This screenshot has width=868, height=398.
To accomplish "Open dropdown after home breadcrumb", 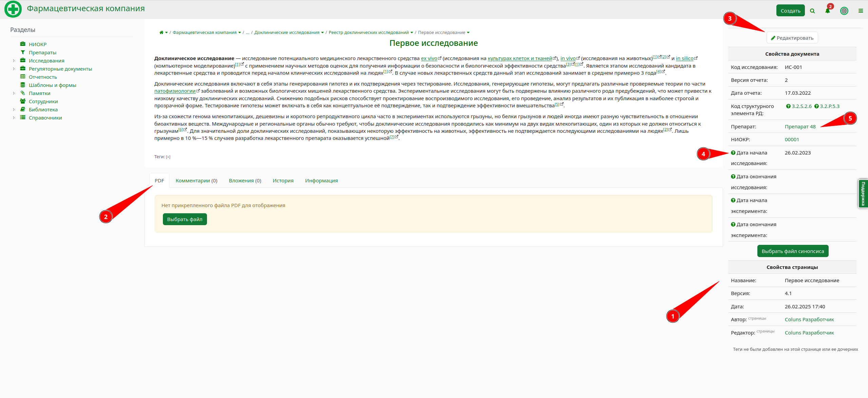I will point(167,33).
